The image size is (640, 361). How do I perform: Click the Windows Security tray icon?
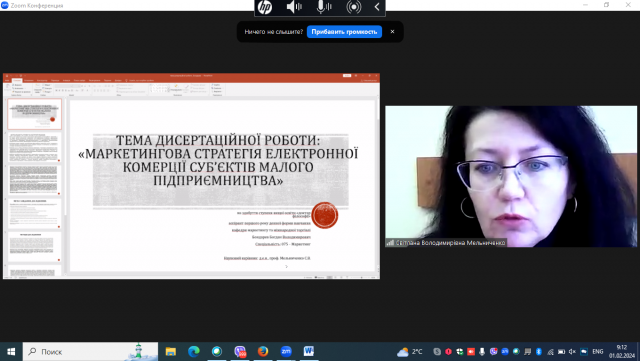click(460, 352)
